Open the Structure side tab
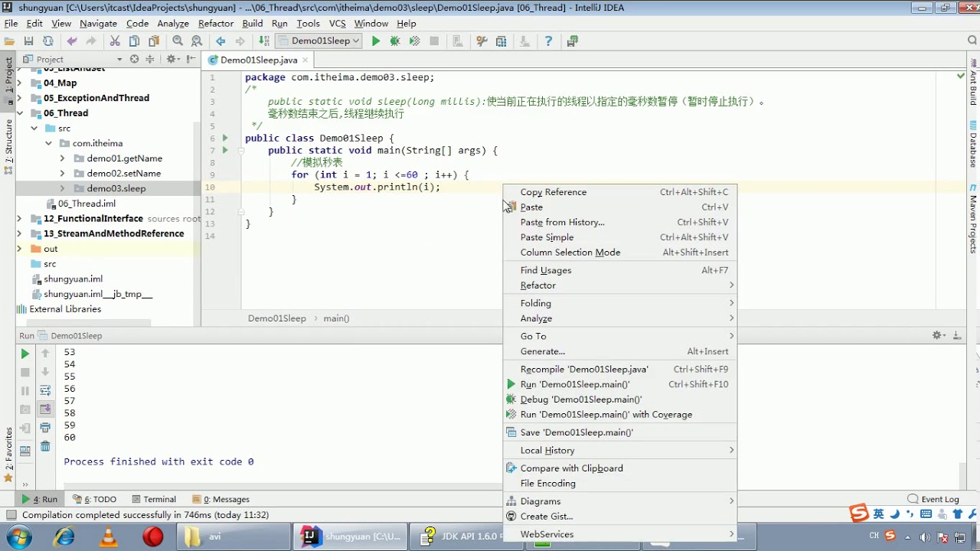This screenshot has height=551, width=980. coord(8,147)
